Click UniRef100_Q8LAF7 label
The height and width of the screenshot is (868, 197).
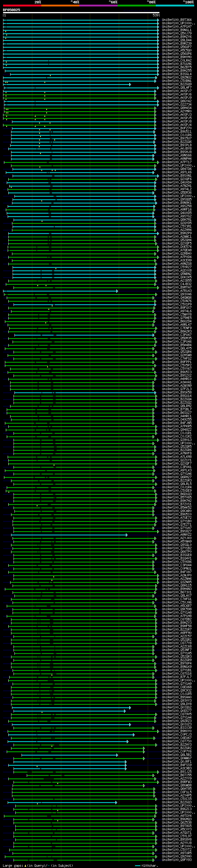[177, 88]
